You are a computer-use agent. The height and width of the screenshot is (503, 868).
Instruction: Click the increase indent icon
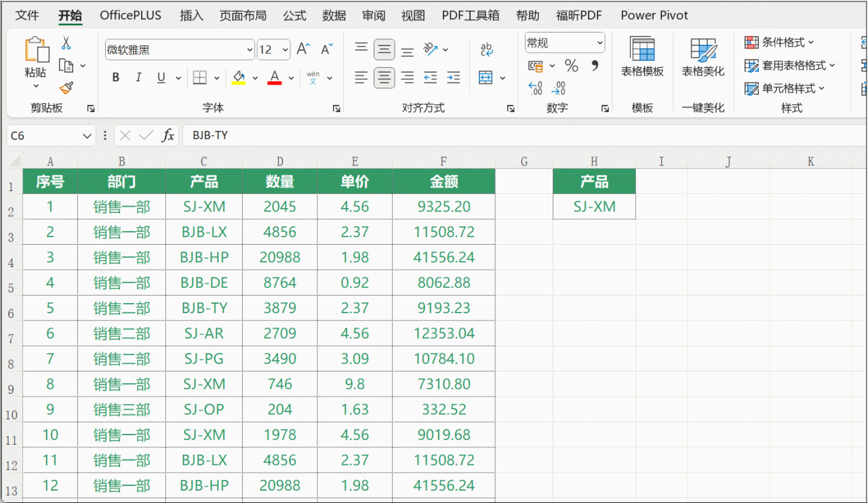(454, 78)
